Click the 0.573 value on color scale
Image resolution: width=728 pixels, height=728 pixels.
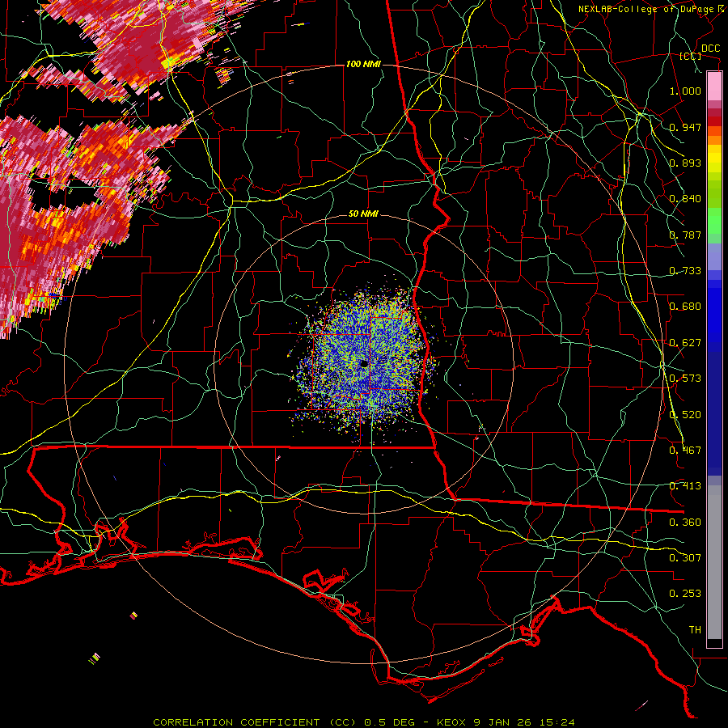pyautogui.click(x=685, y=379)
